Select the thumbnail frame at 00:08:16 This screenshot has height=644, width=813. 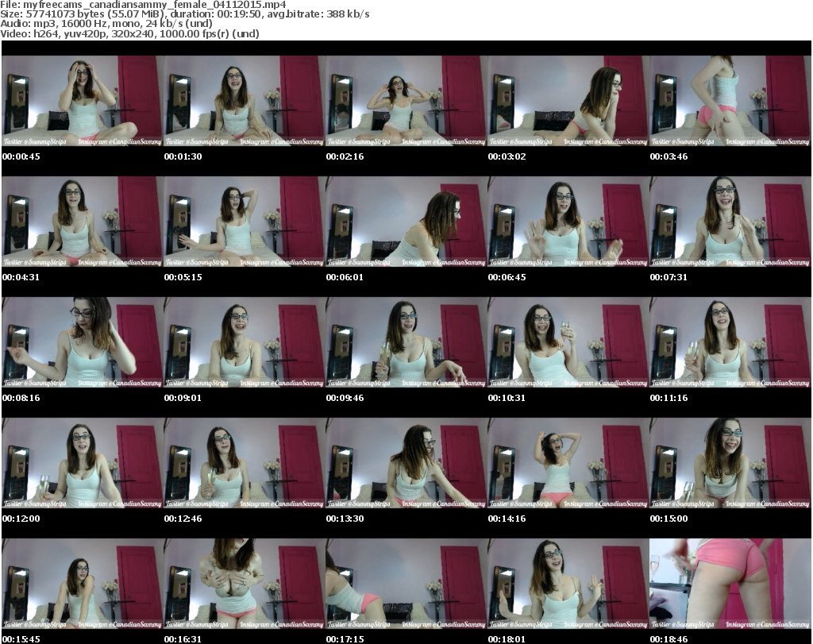83,342
